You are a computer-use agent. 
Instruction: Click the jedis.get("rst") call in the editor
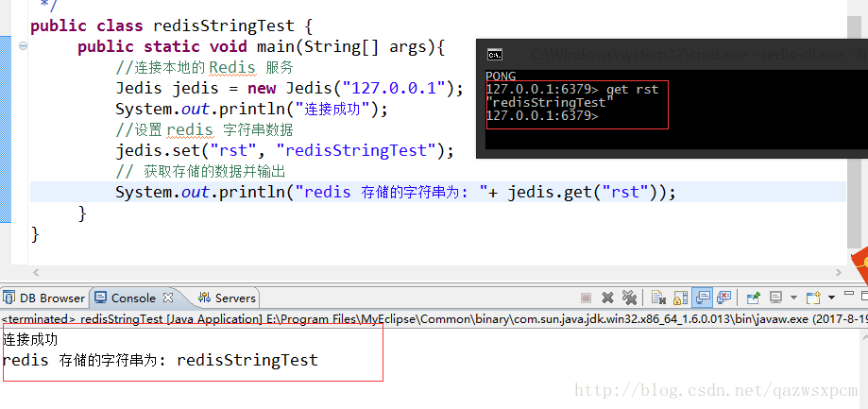tap(584, 192)
